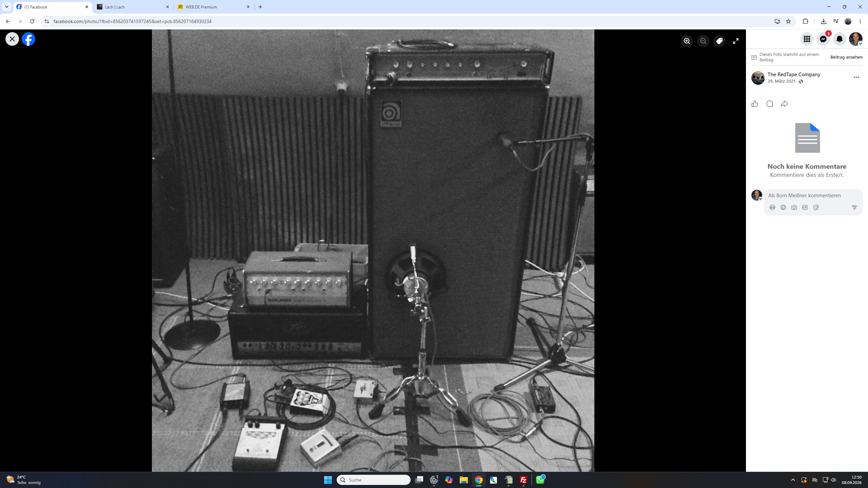This screenshot has width=868, height=488.
Task: Open Task View on taskbar
Action: 419,480
